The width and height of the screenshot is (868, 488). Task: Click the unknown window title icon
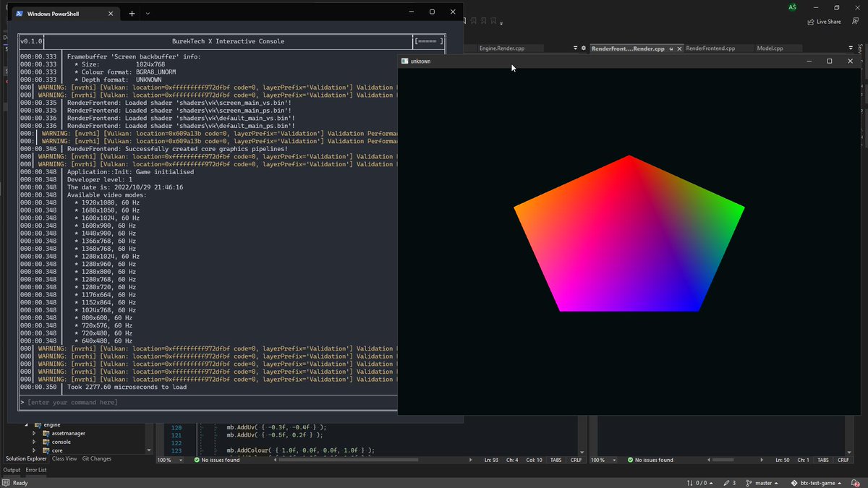tap(405, 61)
